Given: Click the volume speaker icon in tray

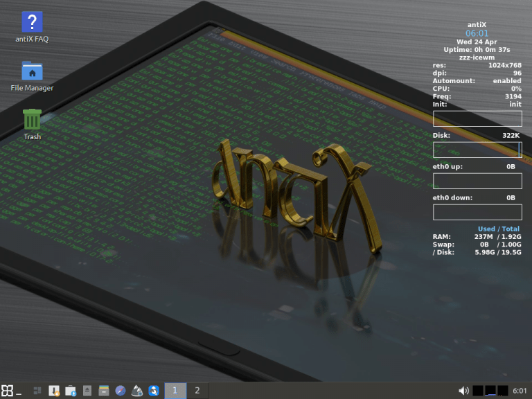Looking at the screenshot, I should coord(463,391).
